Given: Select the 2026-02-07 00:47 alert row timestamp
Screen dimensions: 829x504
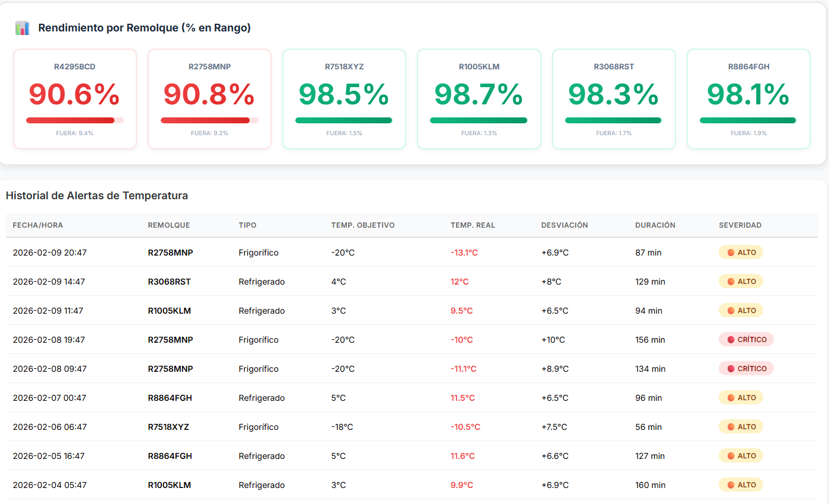Looking at the screenshot, I should 49,398.
